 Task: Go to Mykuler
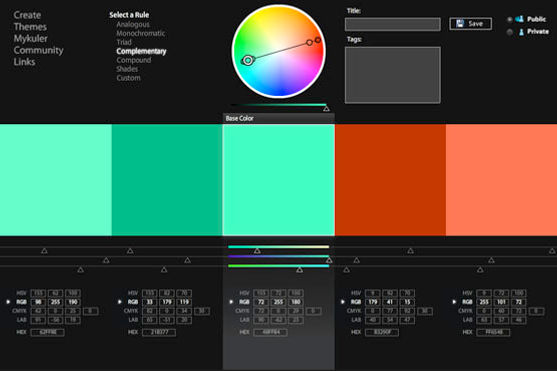[31, 38]
